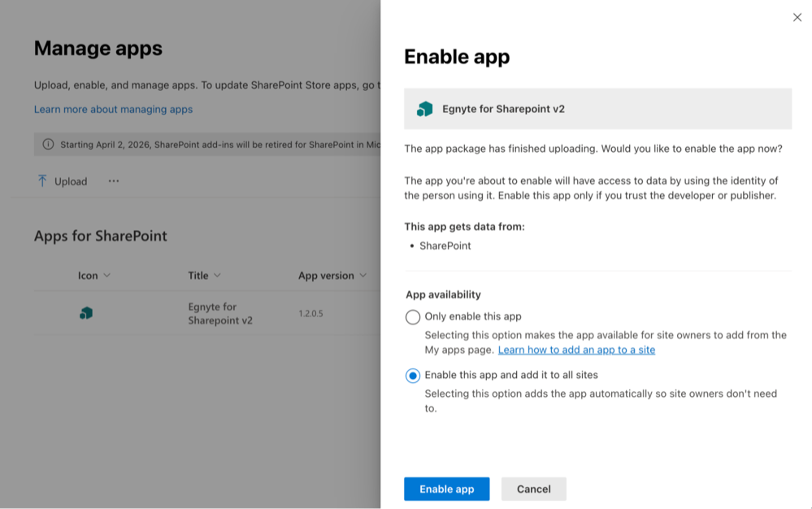Open the App version column dropdown
The image size is (812, 509).
(363, 276)
